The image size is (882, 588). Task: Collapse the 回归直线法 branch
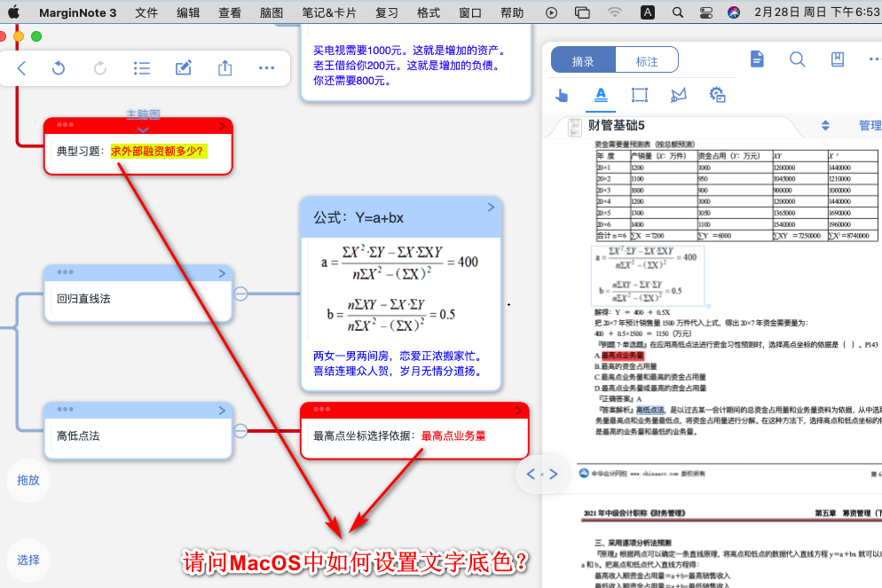click(240, 294)
